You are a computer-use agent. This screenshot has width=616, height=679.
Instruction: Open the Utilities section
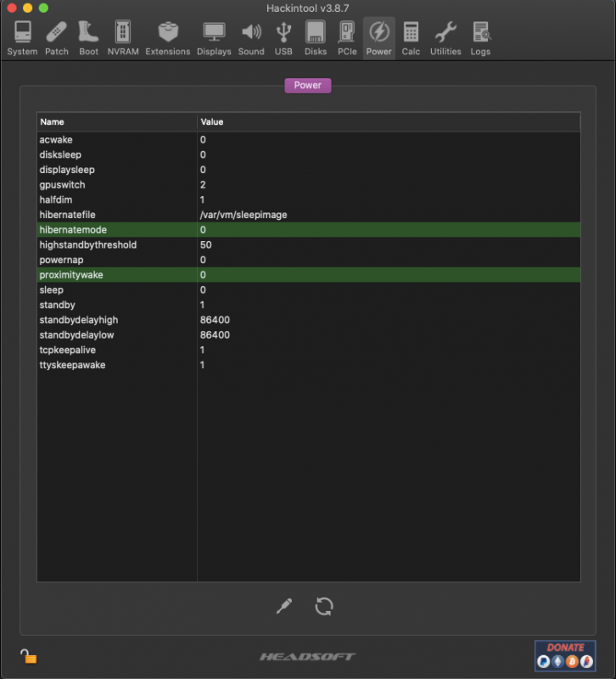(445, 38)
